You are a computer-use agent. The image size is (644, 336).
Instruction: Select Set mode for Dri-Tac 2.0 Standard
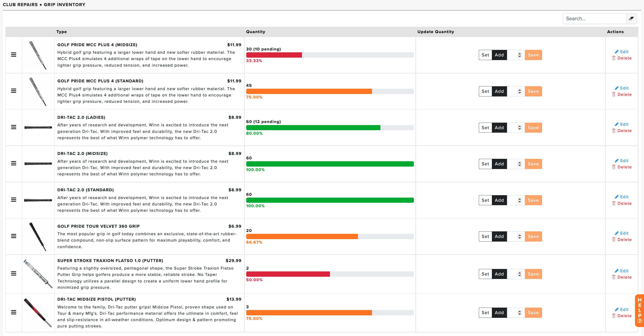(485, 200)
